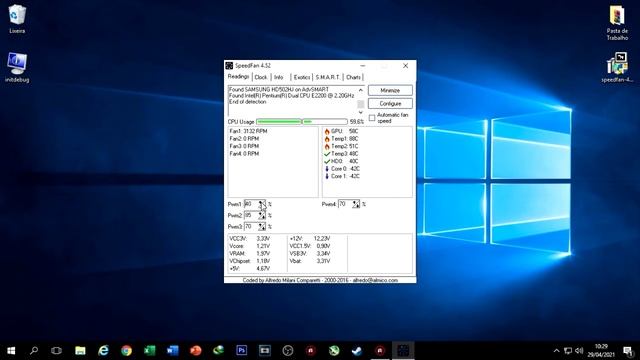
Task: Click the Vcore voltage reading
Action: (249, 246)
